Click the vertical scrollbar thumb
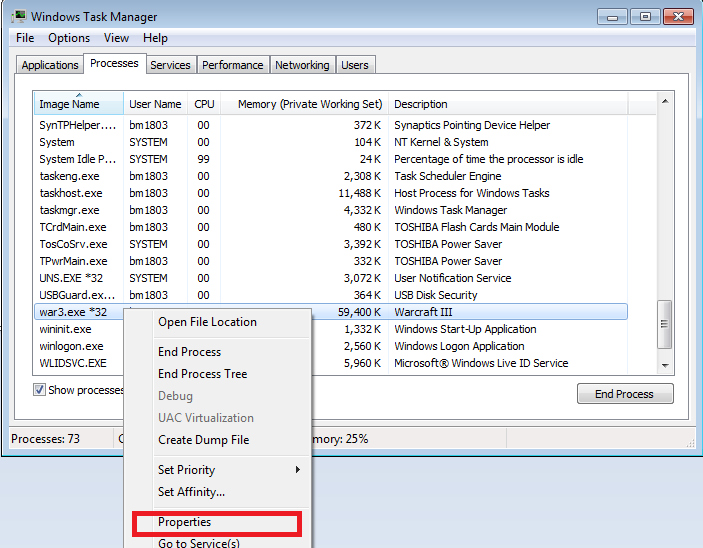This screenshot has width=703, height=548. click(664, 324)
